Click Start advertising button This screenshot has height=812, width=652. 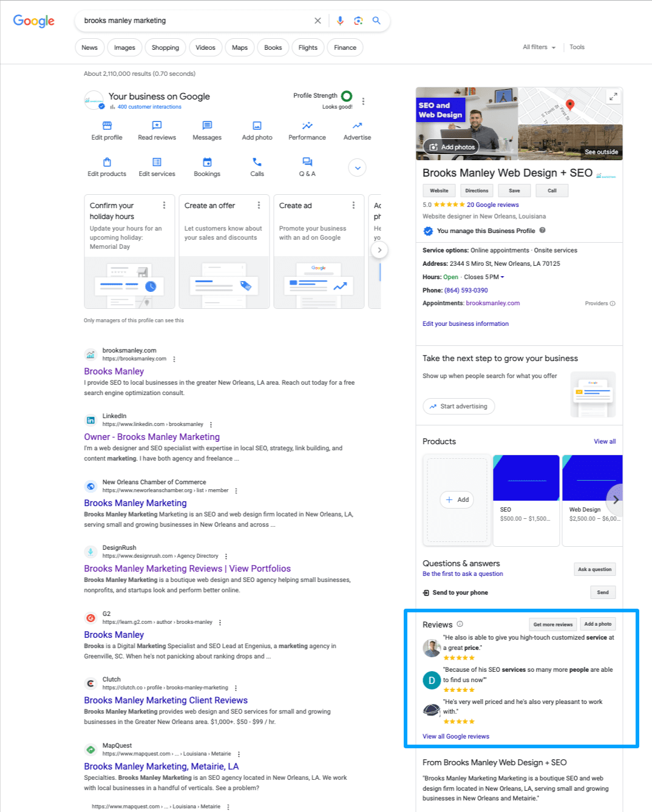tap(459, 407)
